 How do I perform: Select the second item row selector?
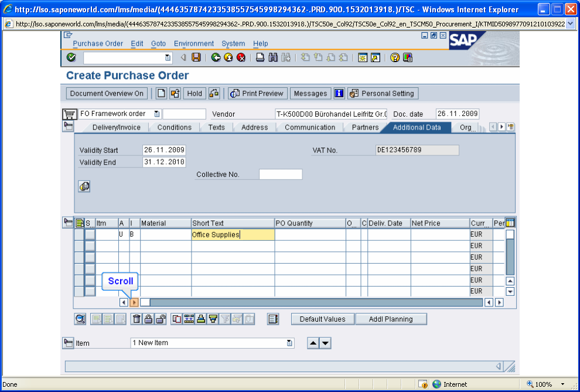click(79, 246)
